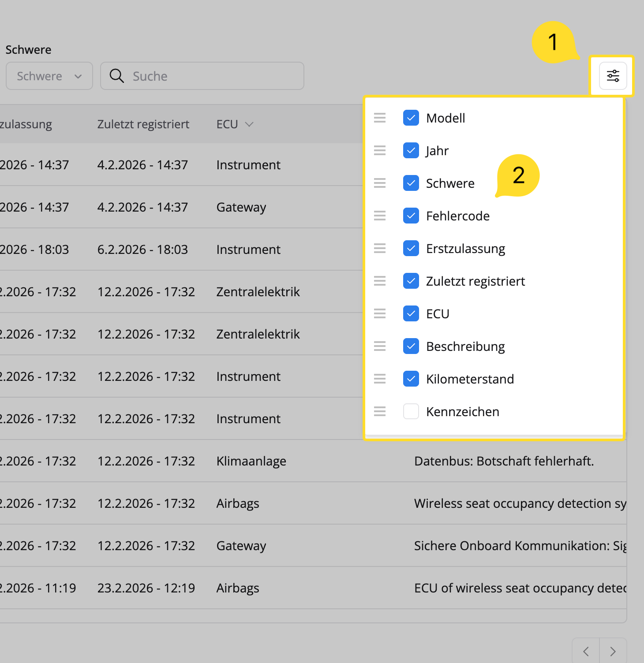Uncheck the Fehlercode column checkbox
The image size is (644, 663).
pyautogui.click(x=411, y=216)
